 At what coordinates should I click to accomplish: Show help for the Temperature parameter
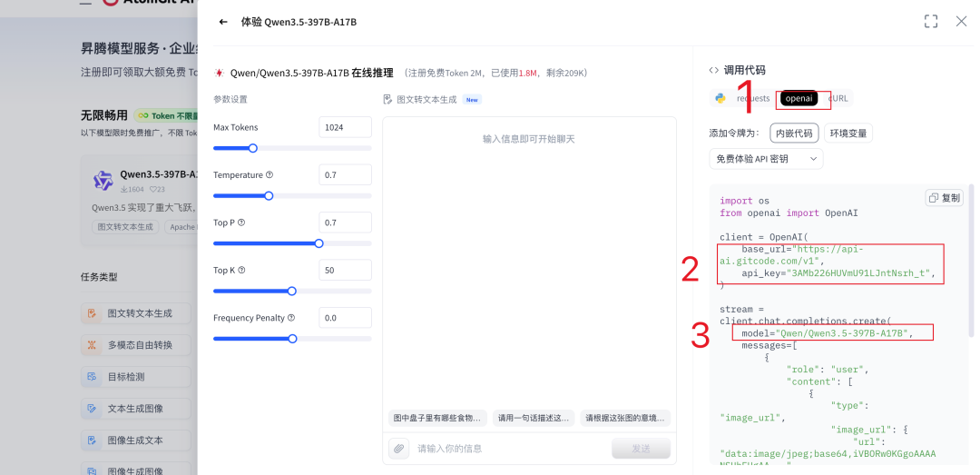269,174
